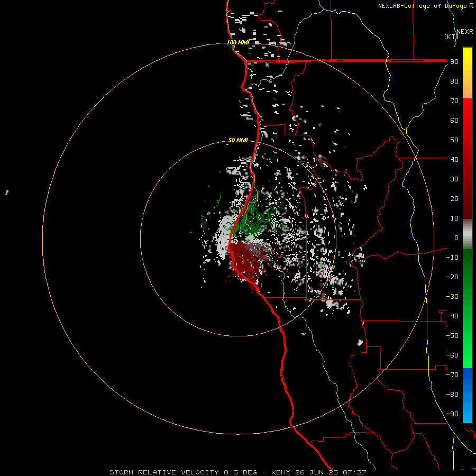The width and height of the screenshot is (476, 476).
Task: Click the -20 value on the velocity scale
Action: [452, 277]
